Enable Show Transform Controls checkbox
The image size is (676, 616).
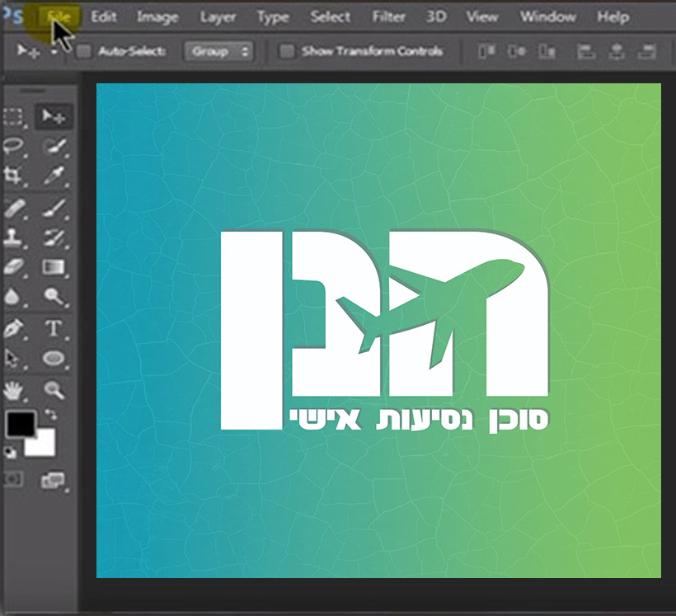click(x=287, y=52)
